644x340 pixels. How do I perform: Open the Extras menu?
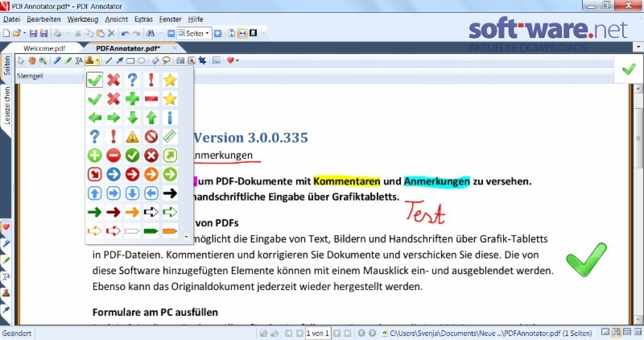[143, 19]
